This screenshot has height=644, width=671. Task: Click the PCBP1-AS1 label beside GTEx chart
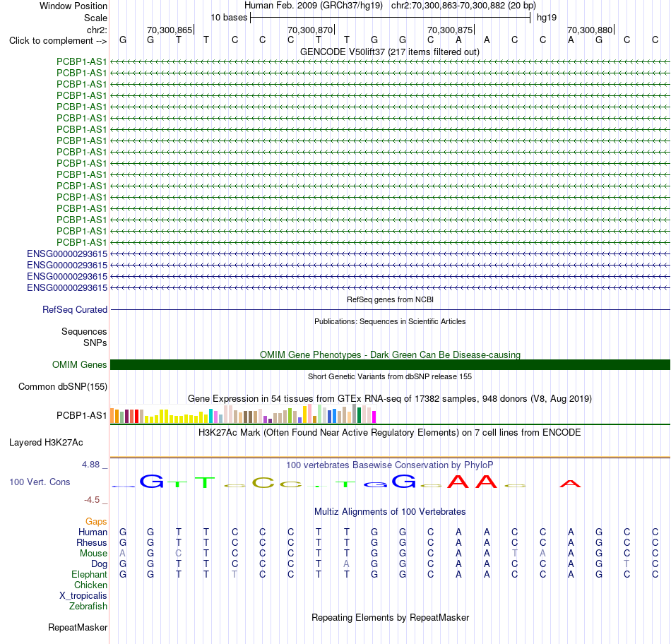[x=81, y=415]
